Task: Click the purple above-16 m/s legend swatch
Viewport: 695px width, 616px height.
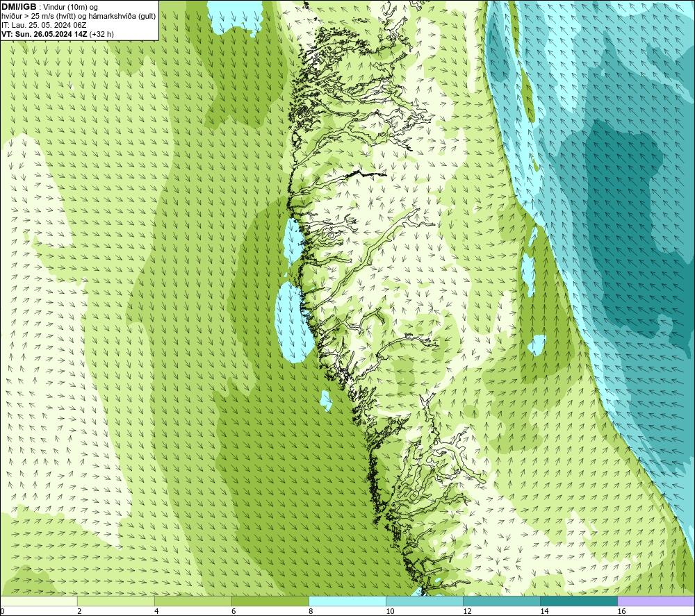Action: 656,601
